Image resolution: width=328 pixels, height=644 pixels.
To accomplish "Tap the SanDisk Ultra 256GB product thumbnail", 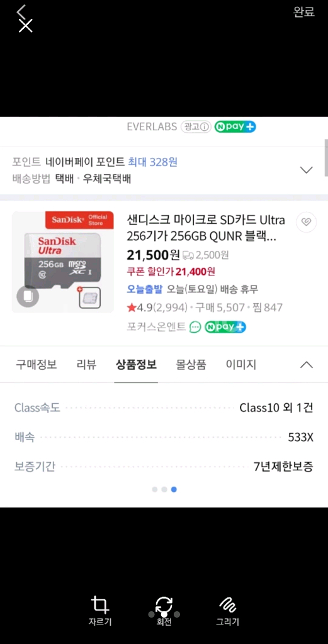I will pyautogui.click(x=62, y=262).
